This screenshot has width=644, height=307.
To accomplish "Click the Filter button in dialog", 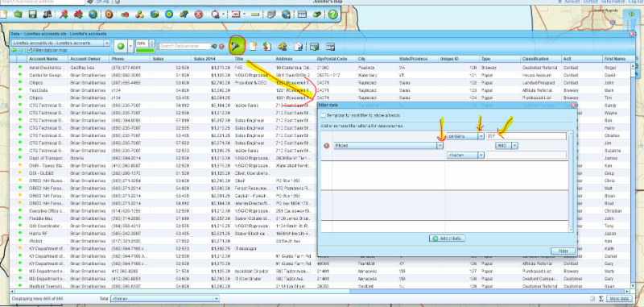I will [563, 251].
